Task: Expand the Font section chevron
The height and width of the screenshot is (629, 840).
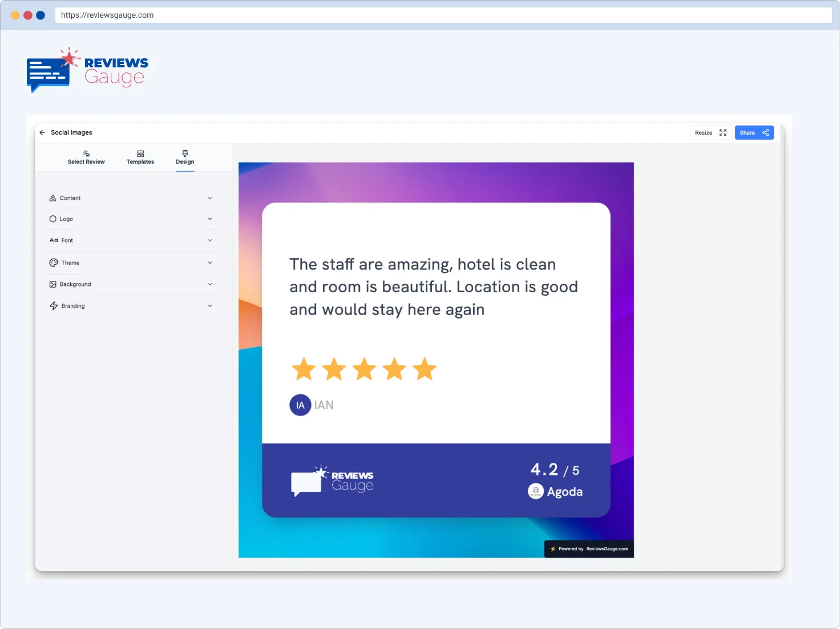Action: pos(210,240)
